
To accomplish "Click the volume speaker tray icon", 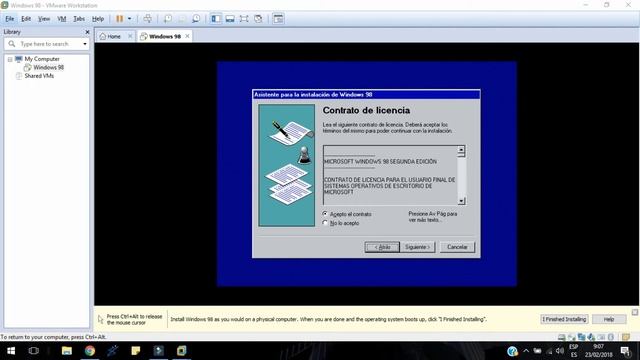I will tap(560, 351).
